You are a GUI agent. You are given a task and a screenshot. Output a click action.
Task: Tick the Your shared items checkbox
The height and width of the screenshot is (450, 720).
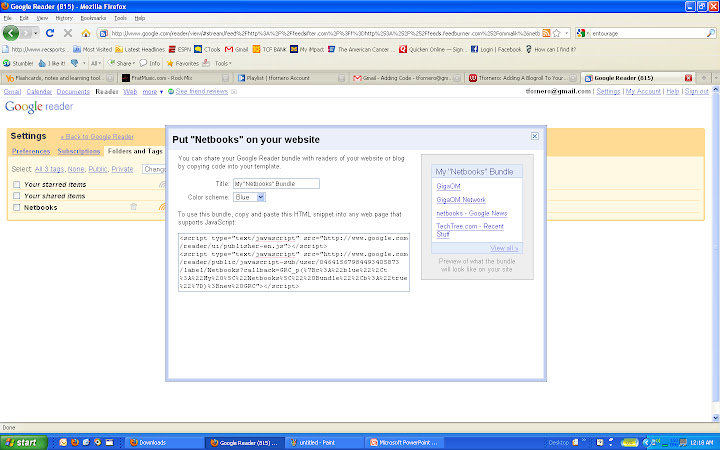(x=17, y=196)
